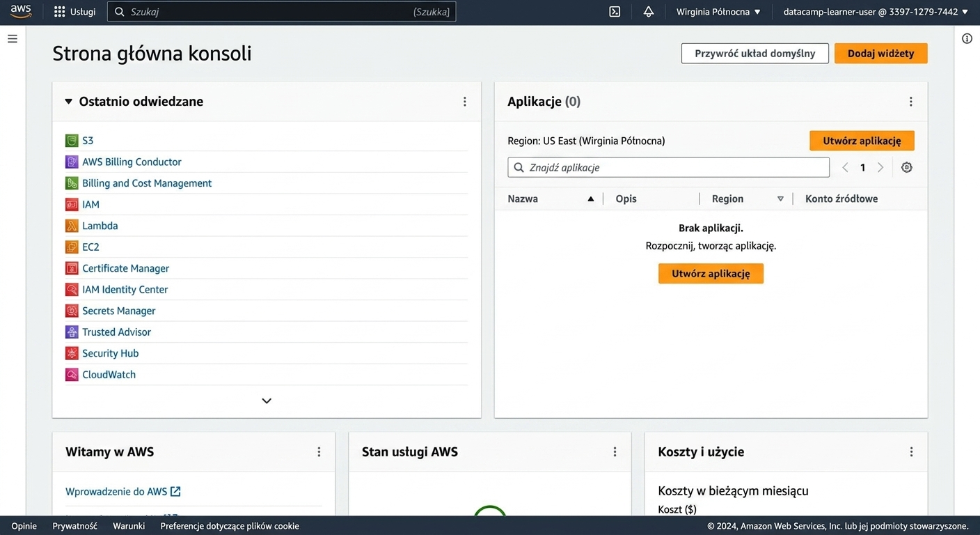
Task: Click the Opis column header
Action: (626, 199)
